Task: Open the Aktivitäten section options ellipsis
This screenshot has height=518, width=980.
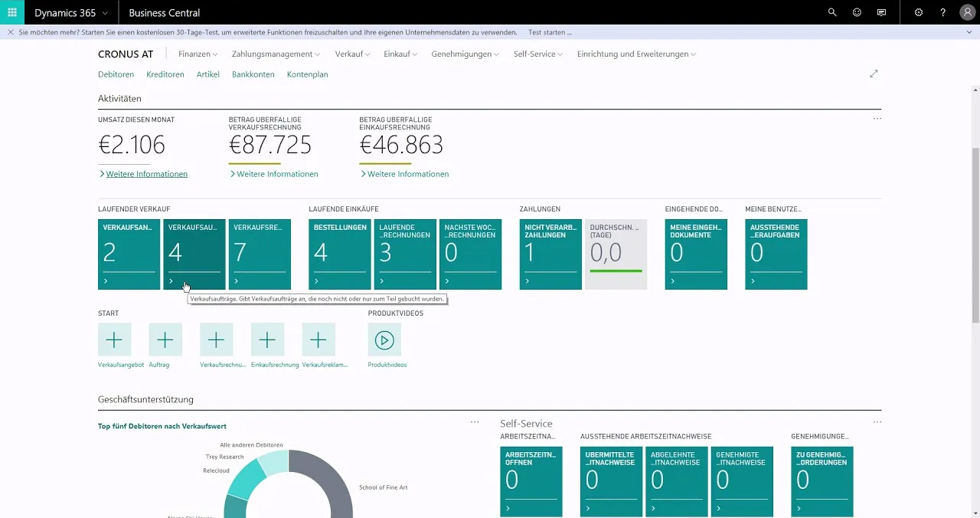Action: [877, 119]
